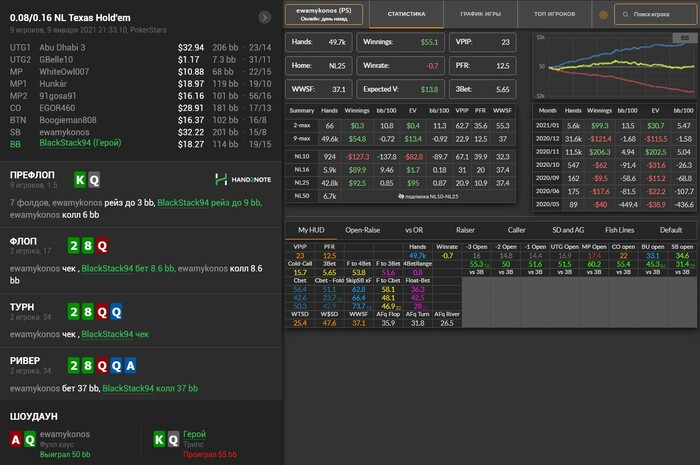Click the 2020/05 row in the monthly table
This screenshot has width=700, height=465.
(x=615, y=205)
